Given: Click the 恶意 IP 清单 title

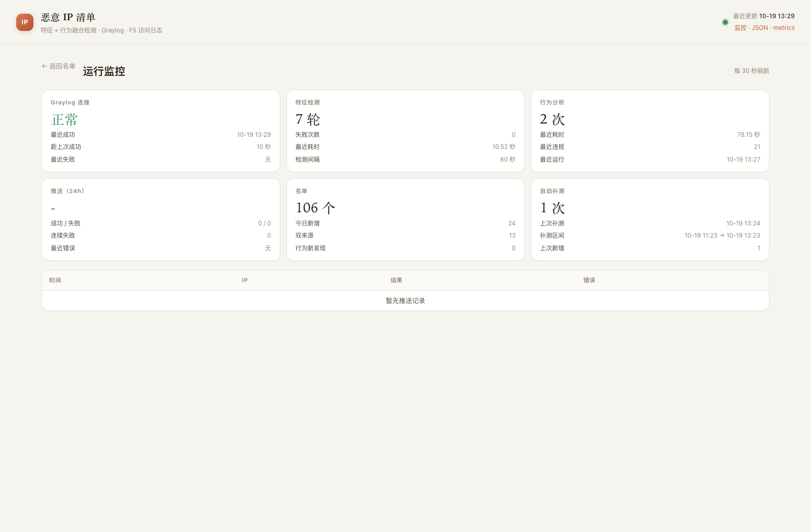Looking at the screenshot, I should tap(68, 17).
